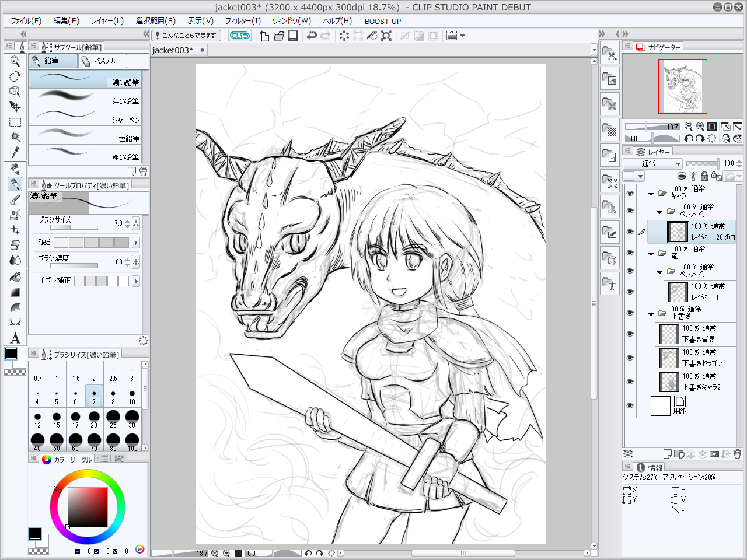Click the ブラシサイズ value stepper arrows
747x560 pixels.
pos(127,223)
